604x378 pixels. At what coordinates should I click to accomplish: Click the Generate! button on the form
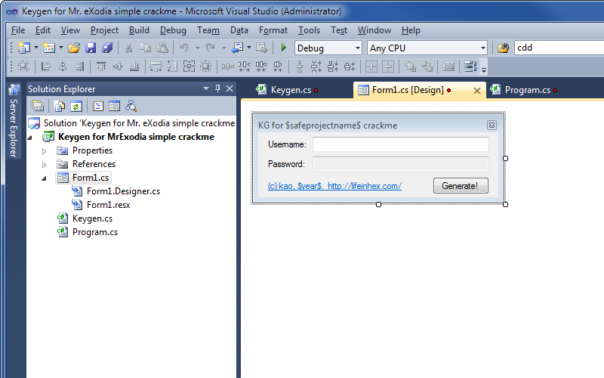(x=460, y=186)
